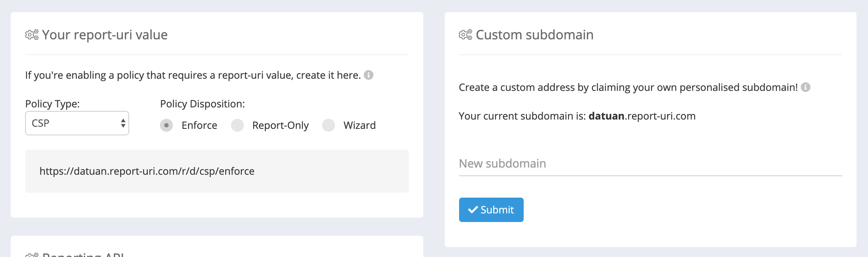Select the Enforce policy disposition
Viewport: 868px width, 257px height.
coord(166,125)
